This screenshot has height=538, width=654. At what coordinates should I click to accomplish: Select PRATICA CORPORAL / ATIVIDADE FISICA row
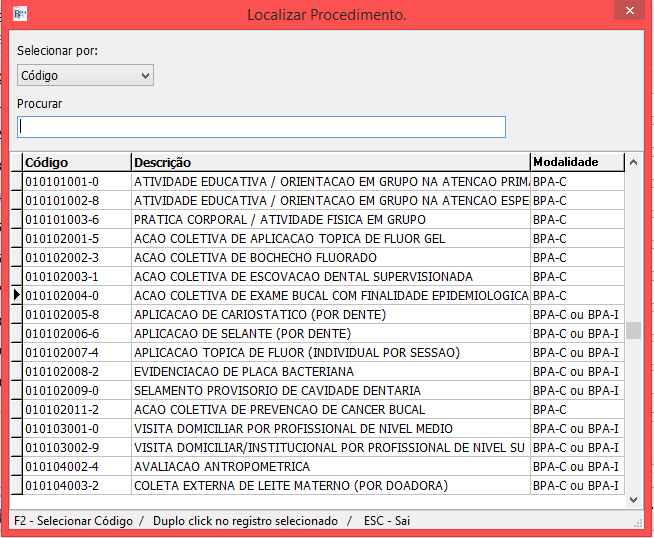click(x=280, y=220)
